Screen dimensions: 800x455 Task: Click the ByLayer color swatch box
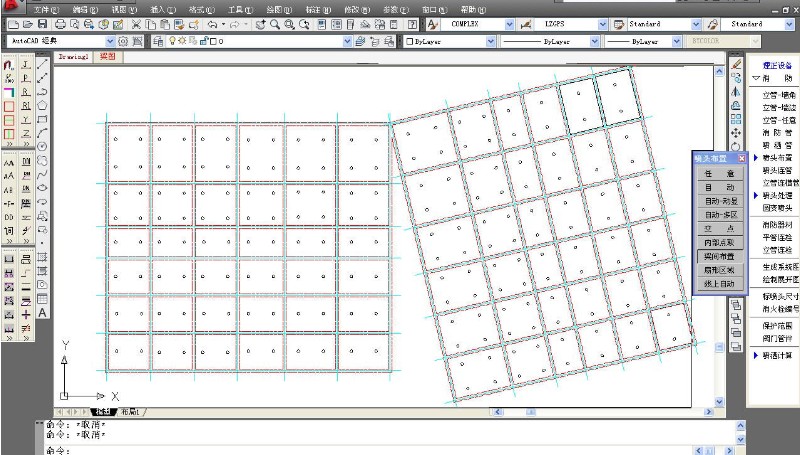pyautogui.click(x=409, y=41)
